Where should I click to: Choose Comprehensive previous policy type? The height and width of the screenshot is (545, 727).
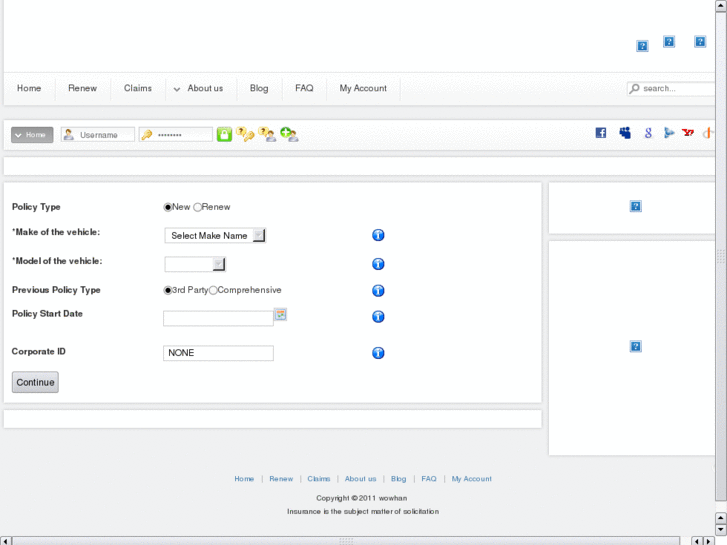213,291
